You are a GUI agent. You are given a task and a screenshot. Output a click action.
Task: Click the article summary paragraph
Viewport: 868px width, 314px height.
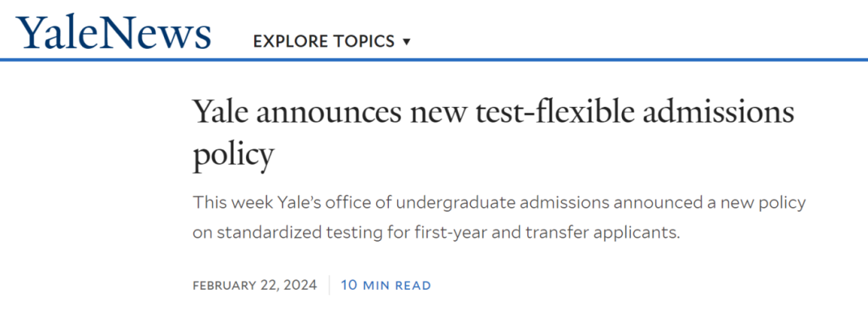tap(499, 218)
